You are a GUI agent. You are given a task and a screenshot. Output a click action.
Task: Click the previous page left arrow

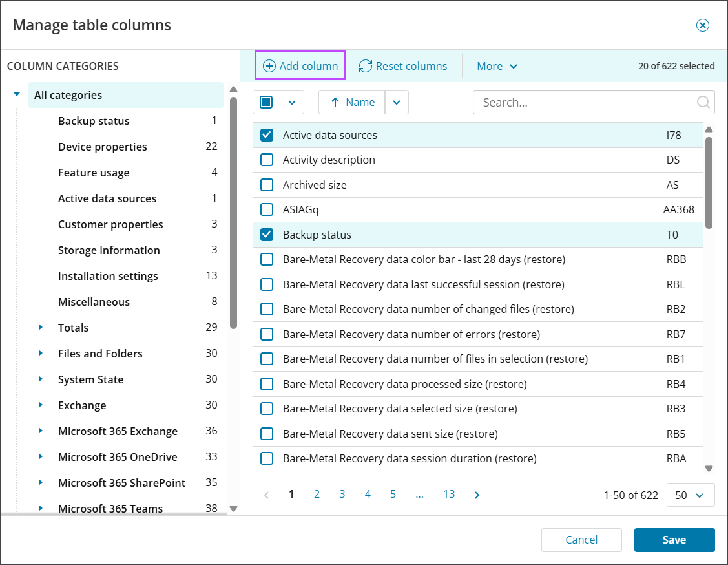pyautogui.click(x=266, y=495)
